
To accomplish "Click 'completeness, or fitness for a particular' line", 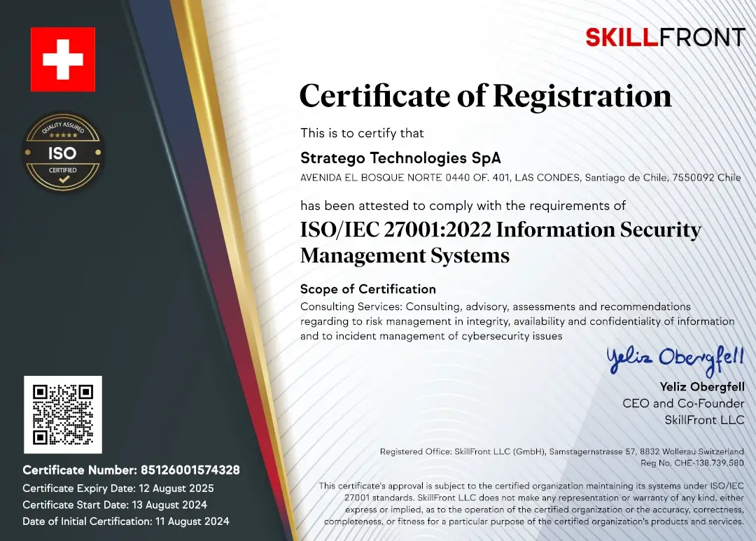I will coord(533,521).
